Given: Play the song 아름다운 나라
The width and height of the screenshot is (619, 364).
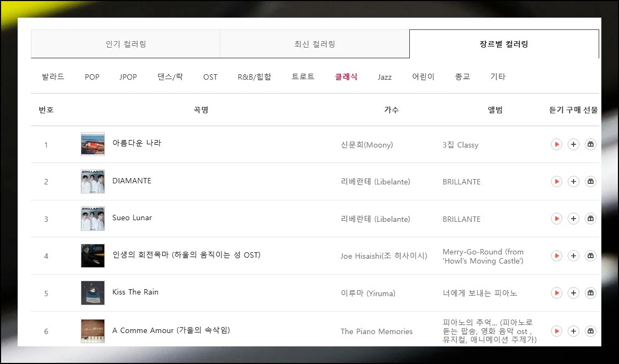Looking at the screenshot, I should pos(556,144).
